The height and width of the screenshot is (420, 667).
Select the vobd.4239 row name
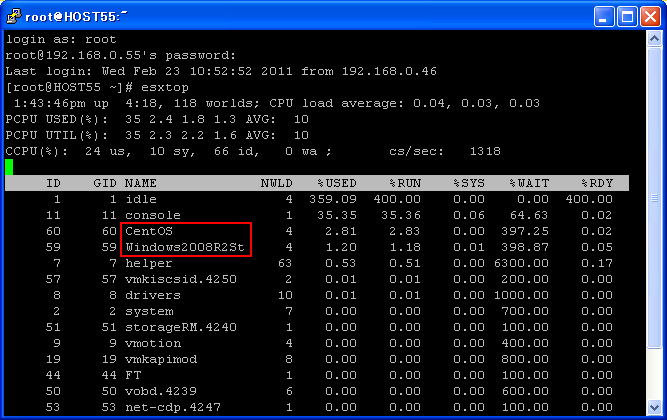coord(161,391)
